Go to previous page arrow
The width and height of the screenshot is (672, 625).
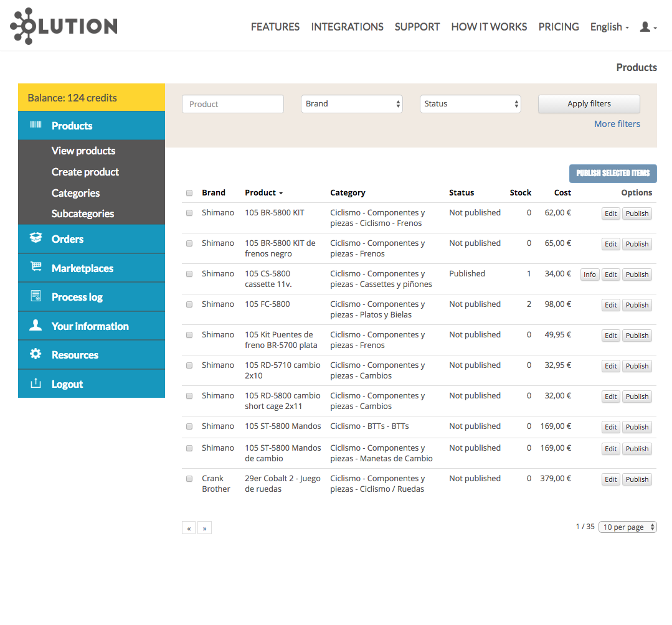point(189,528)
